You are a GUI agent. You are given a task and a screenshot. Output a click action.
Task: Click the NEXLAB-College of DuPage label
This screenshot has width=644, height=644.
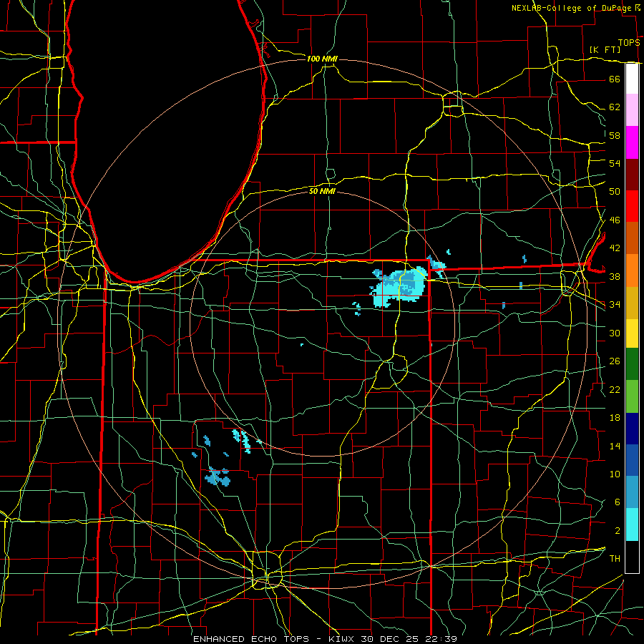(572, 8)
